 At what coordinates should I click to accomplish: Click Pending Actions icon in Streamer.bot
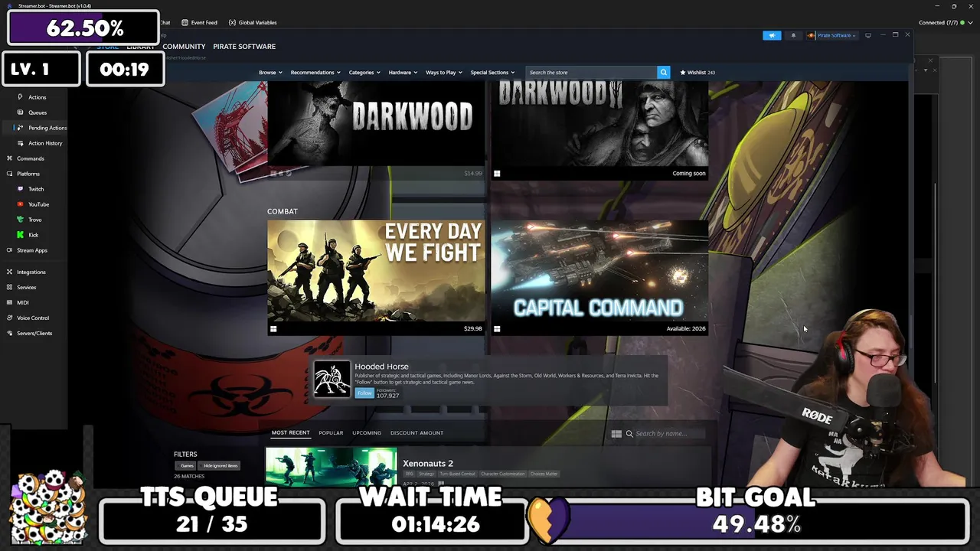pyautogui.click(x=20, y=128)
